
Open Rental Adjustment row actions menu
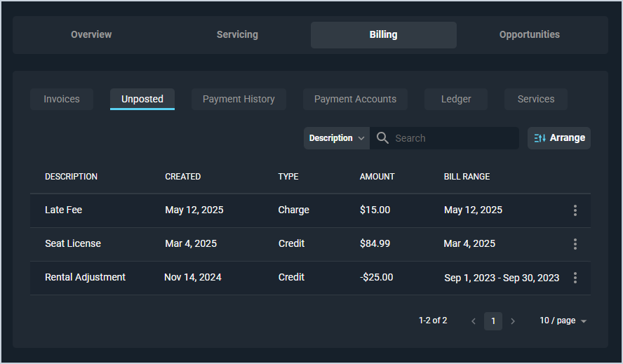575,278
